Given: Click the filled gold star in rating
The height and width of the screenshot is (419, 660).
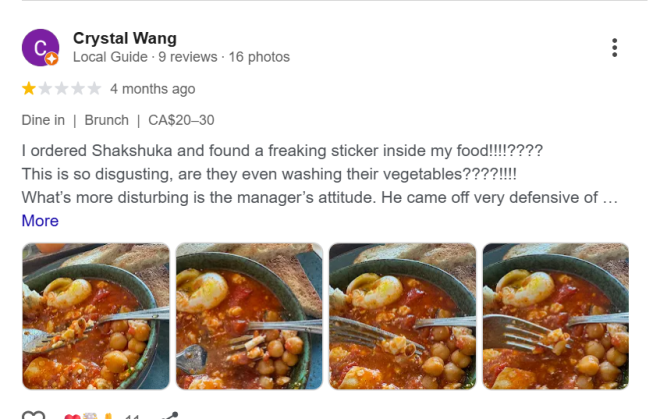Looking at the screenshot, I should point(28,89).
